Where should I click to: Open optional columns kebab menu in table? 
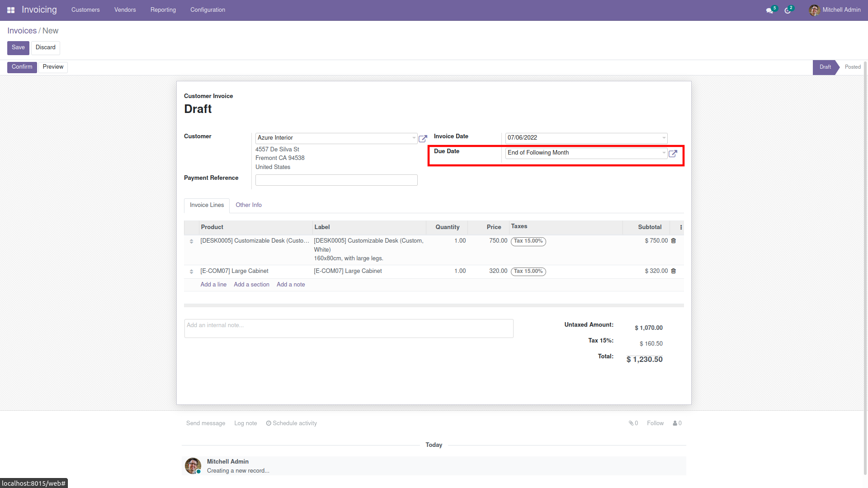[x=681, y=227]
